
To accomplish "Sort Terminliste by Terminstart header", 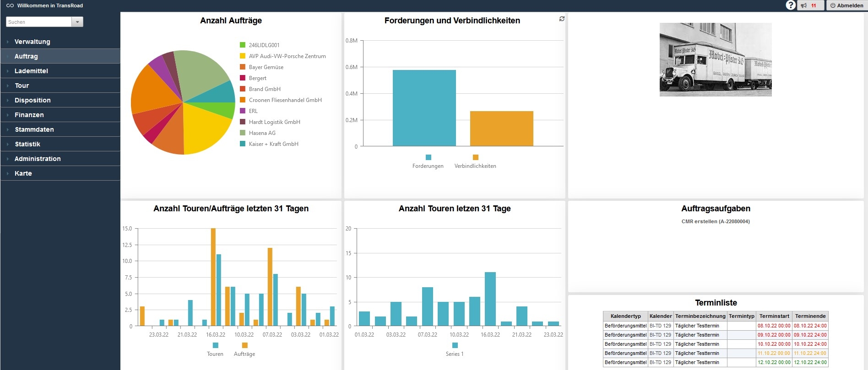I will click(774, 316).
